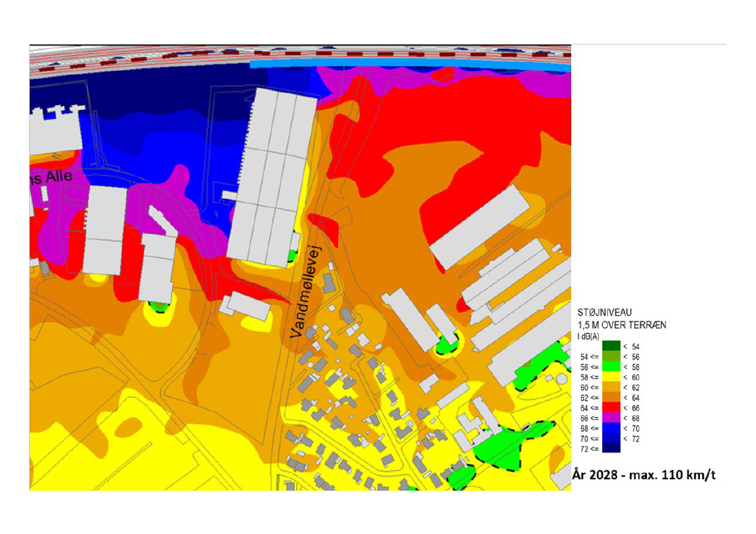Click the navy 72-and-above legend swatch
This screenshot has height=534, width=756.
[x=611, y=448]
